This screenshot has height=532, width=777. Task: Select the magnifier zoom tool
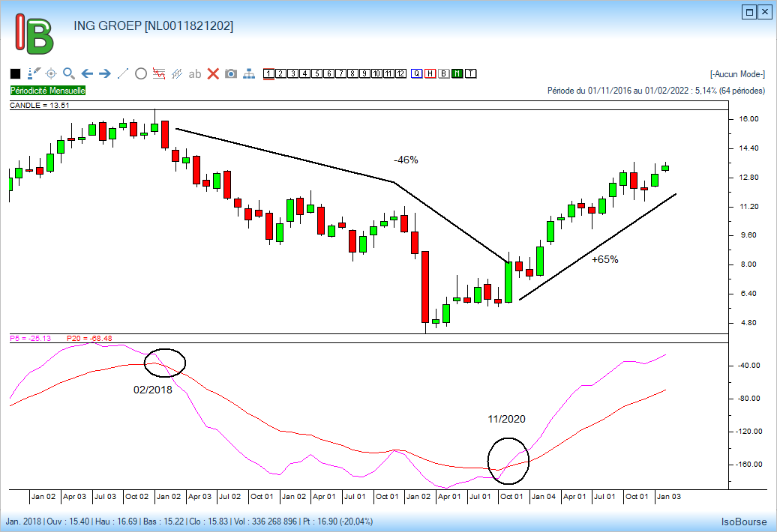69,73
